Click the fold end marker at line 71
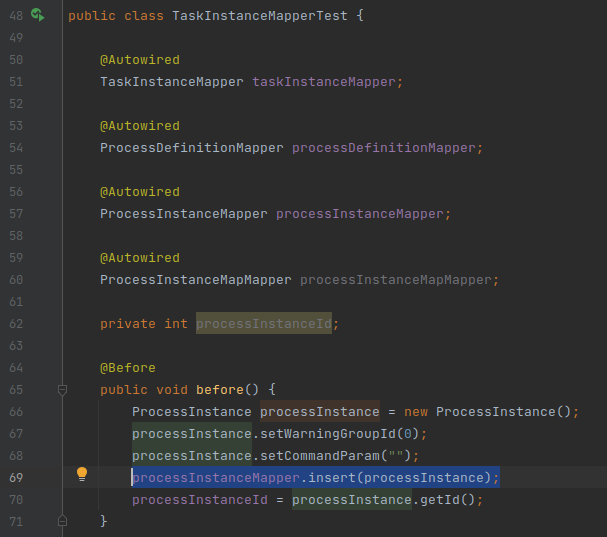Image resolution: width=607 pixels, height=537 pixels. click(62, 521)
